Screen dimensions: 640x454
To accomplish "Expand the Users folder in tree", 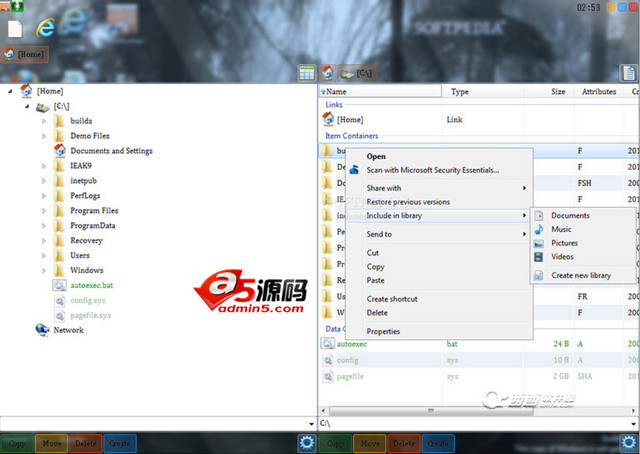I will (x=43, y=255).
